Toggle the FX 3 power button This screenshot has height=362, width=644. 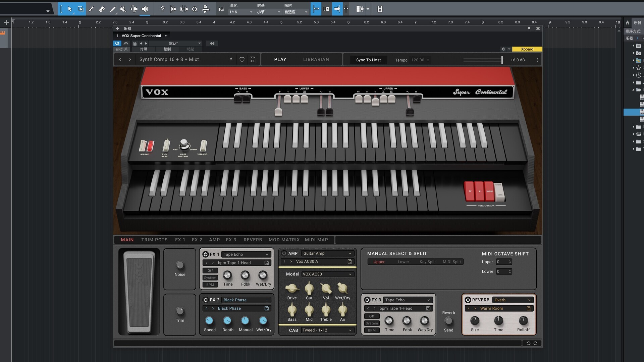click(x=367, y=300)
